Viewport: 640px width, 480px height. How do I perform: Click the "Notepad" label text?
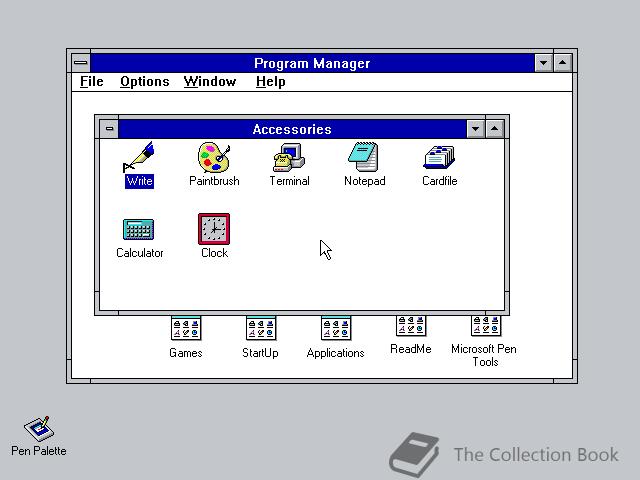[x=364, y=181]
